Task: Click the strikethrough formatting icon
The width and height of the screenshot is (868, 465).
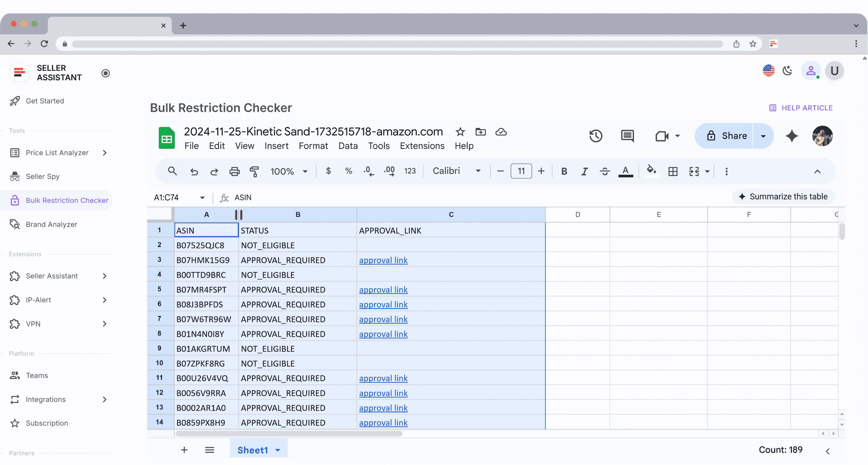Action: [x=604, y=171]
